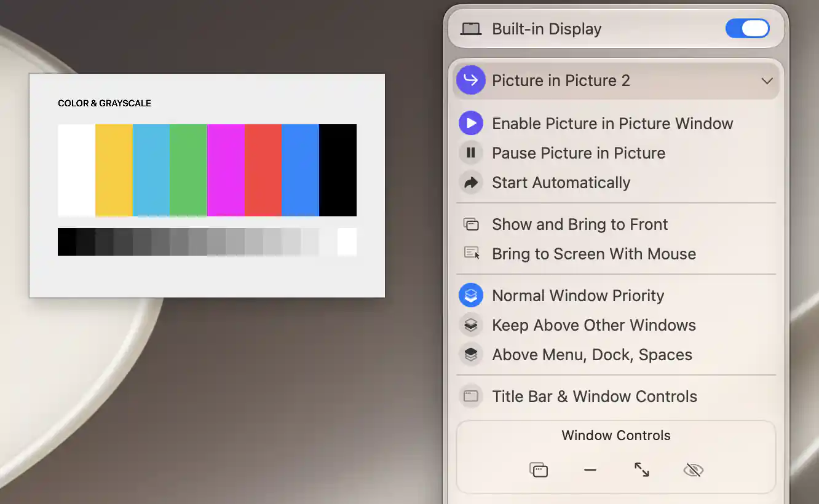Click the minimize dash in Window Controls panel
Viewport: 819px width, 504px height.
(590, 470)
